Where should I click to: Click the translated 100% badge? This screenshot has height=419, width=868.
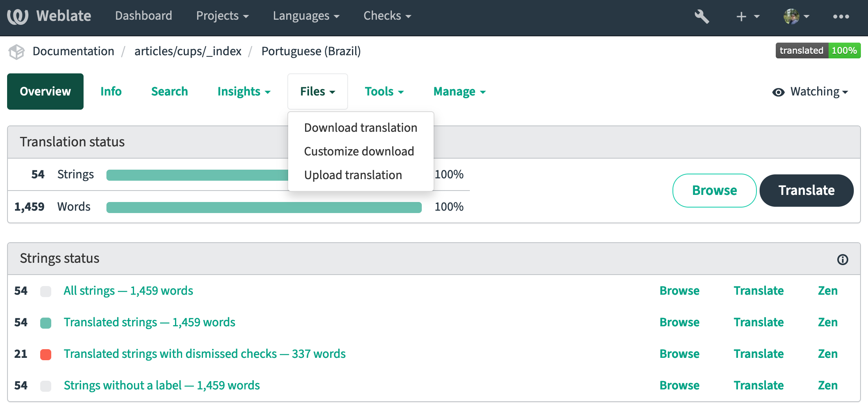(x=818, y=51)
